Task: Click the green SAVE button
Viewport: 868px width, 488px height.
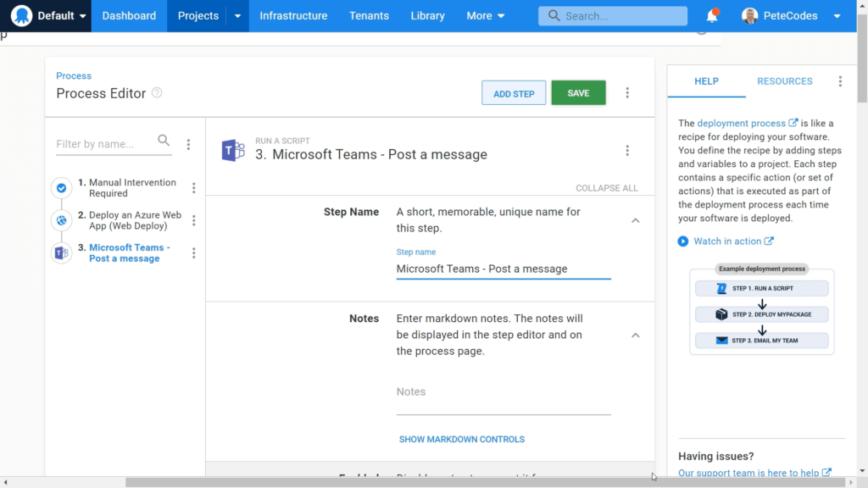Action: (x=578, y=93)
